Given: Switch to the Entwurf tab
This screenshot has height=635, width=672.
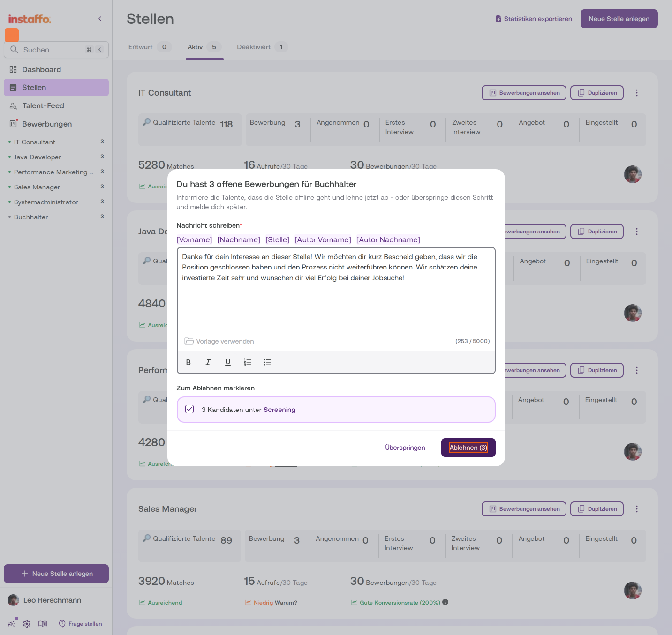Looking at the screenshot, I should tap(149, 47).
